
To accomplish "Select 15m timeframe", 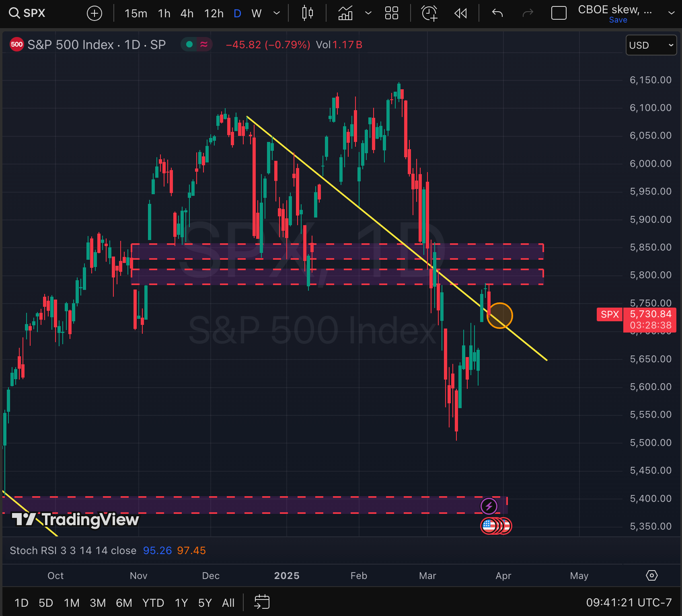I will pyautogui.click(x=136, y=13).
